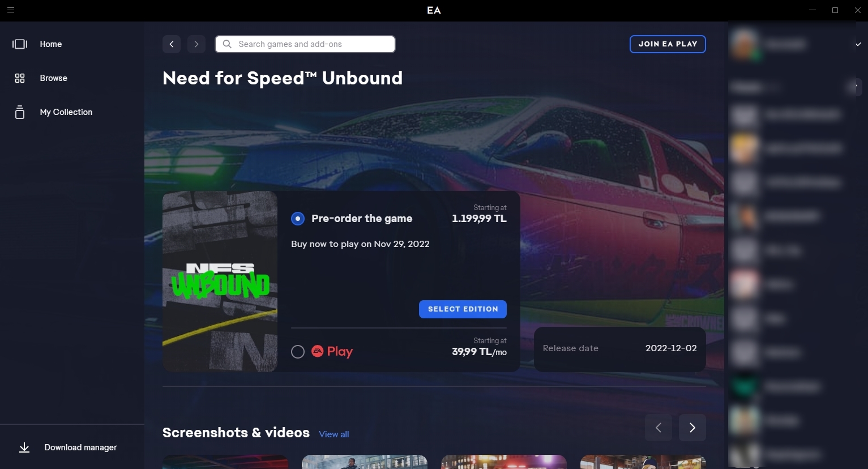The width and height of the screenshot is (868, 469).
Task: Collapse the friends list section
Action: pyautogui.click(x=856, y=87)
